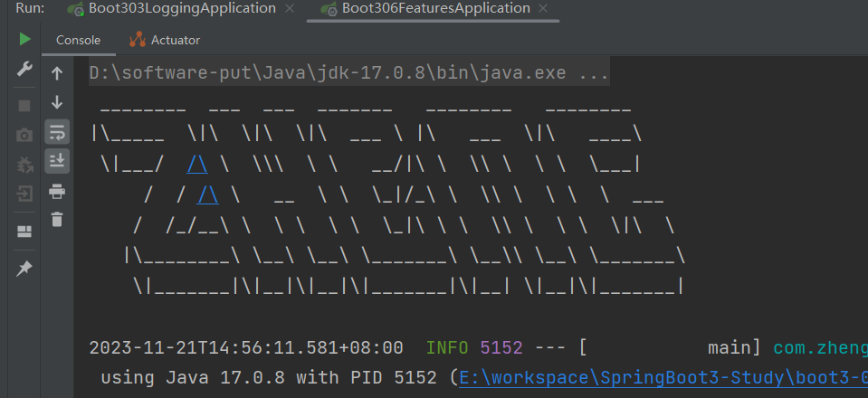Image resolution: width=868 pixels, height=398 pixels.
Task: Toggle Soft-Wrap in console
Action: (x=57, y=132)
